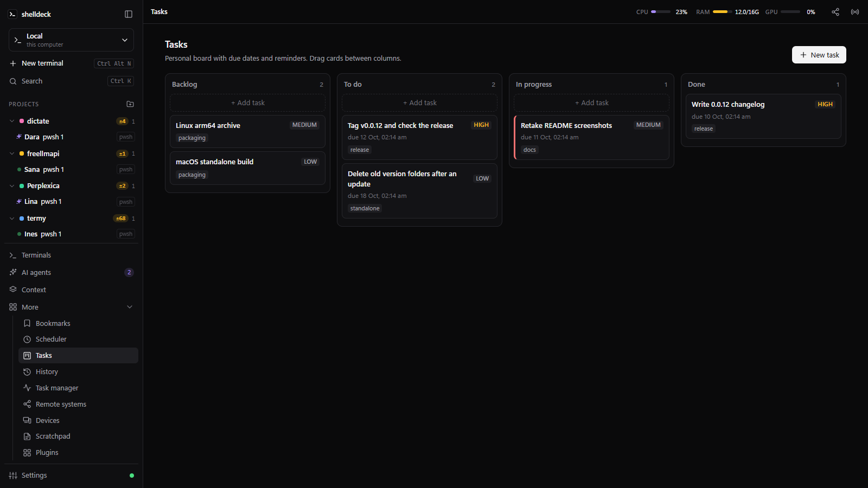Select the Ines pwsh 1 terminal
The image size is (868, 488).
[75, 234]
